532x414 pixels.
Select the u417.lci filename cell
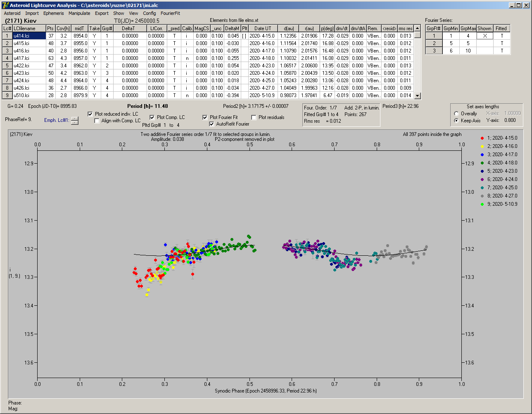pyautogui.click(x=29, y=58)
